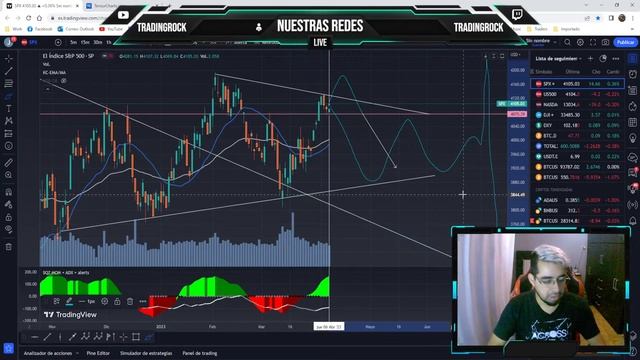Select the BNBUS row in the watchlist
640x360 pixels.
[x=577, y=210]
